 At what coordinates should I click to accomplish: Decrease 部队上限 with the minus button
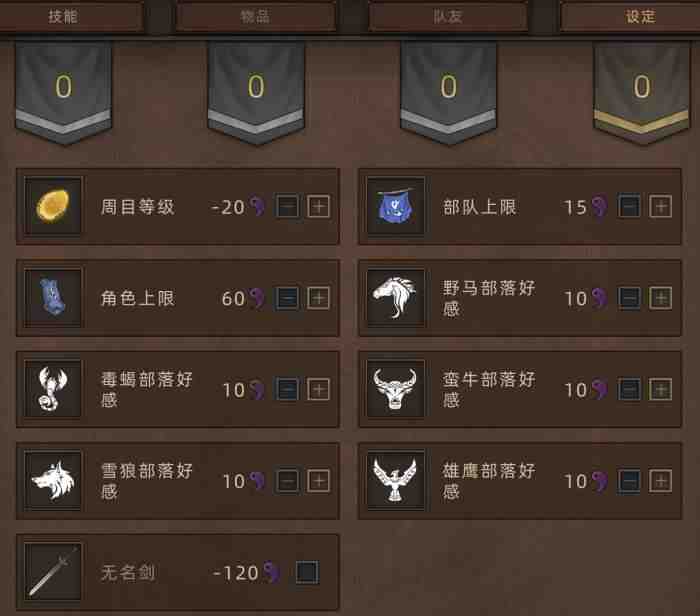click(629, 206)
